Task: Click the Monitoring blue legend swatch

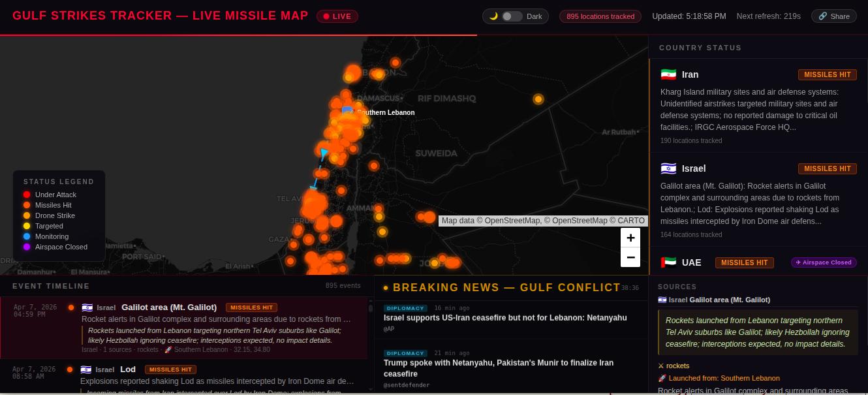Action: click(27, 236)
